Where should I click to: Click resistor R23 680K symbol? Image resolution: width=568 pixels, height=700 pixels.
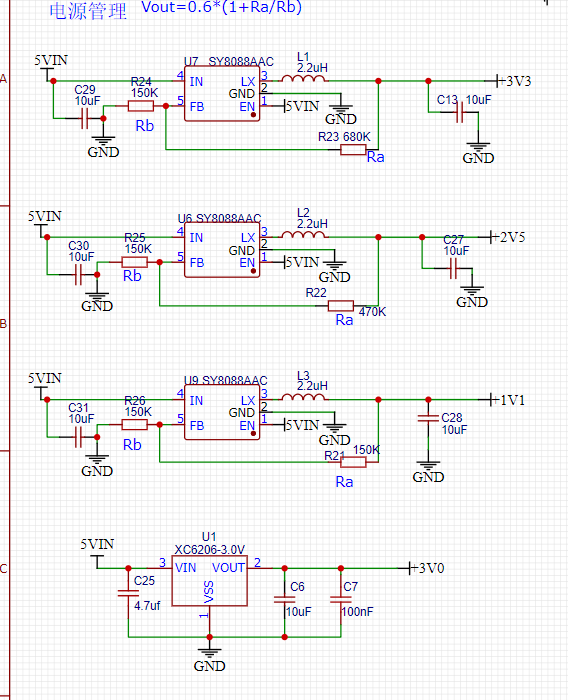(x=353, y=150)
